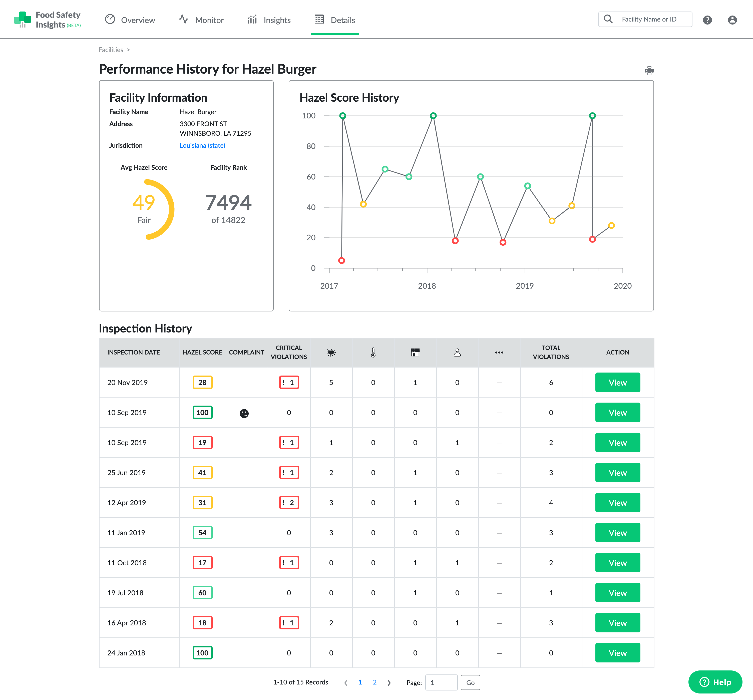Open the Monitor tab

pos(201,20)
